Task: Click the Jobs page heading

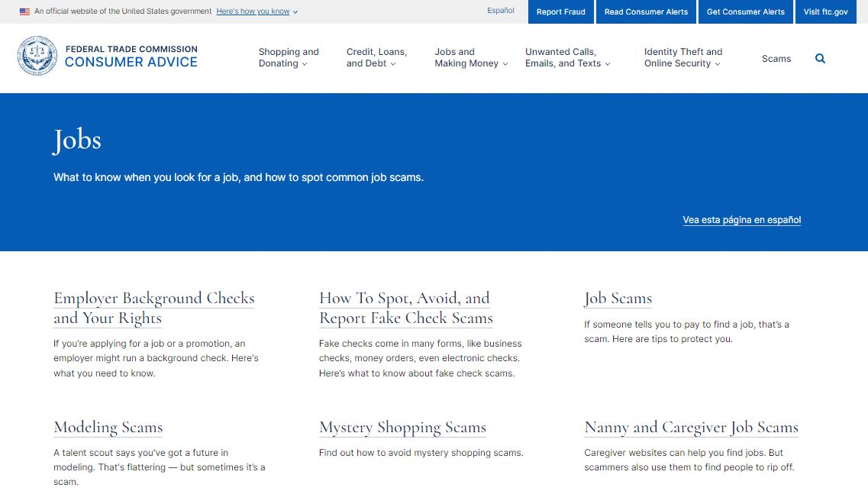Action: pyautogui.click(x=77, y=140)
